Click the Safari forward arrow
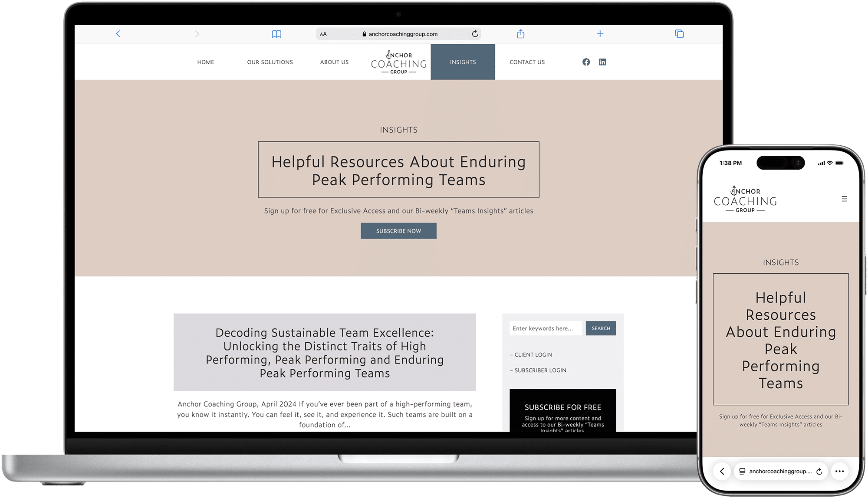868x498 pixels. [197, 34]
